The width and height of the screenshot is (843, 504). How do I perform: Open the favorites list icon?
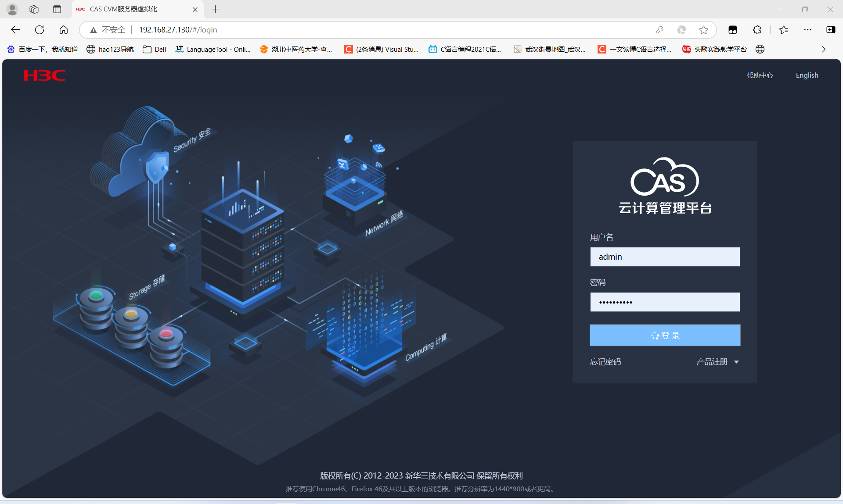click(x=784, y=30)
